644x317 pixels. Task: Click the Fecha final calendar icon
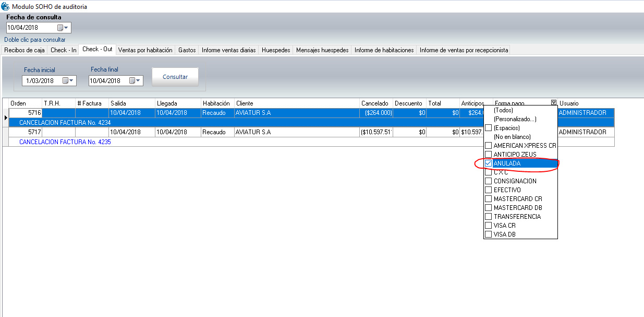point(132,80)
